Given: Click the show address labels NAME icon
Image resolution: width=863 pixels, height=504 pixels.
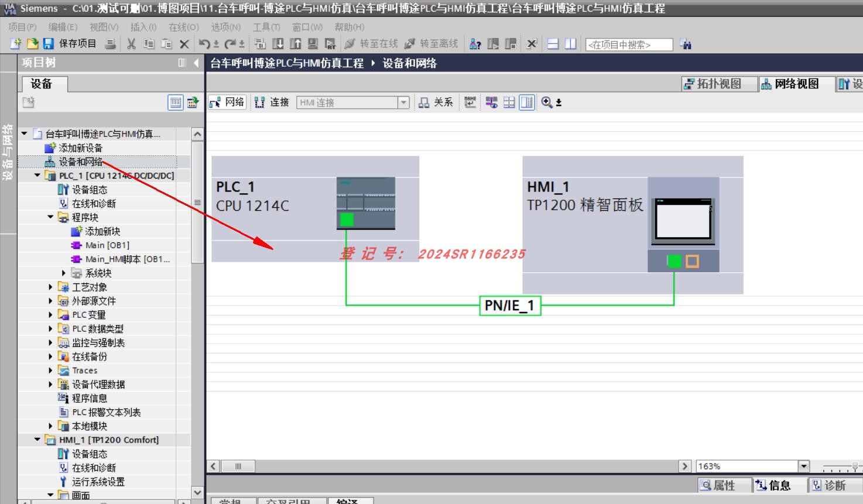Looking at the screenshot, I should pyautogui.click(x=470, y=102).
